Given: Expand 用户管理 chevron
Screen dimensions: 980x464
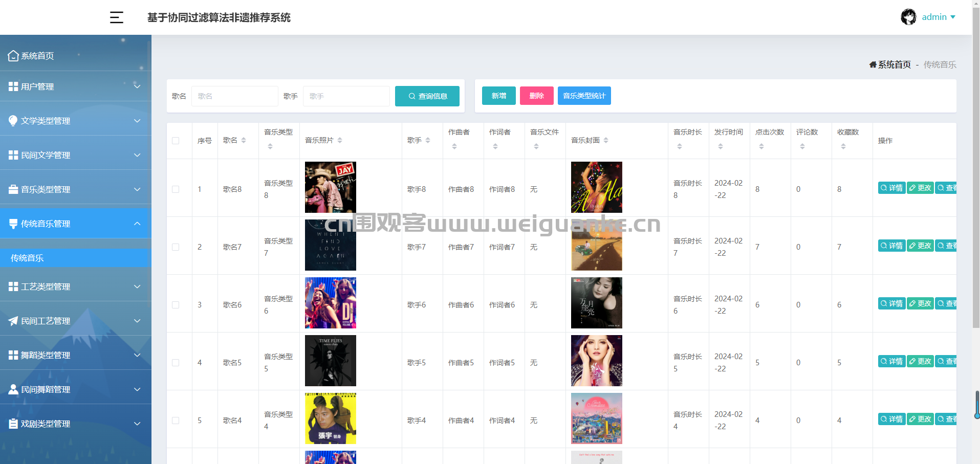Looking at the screenshot, I should (x=137, y=86).
